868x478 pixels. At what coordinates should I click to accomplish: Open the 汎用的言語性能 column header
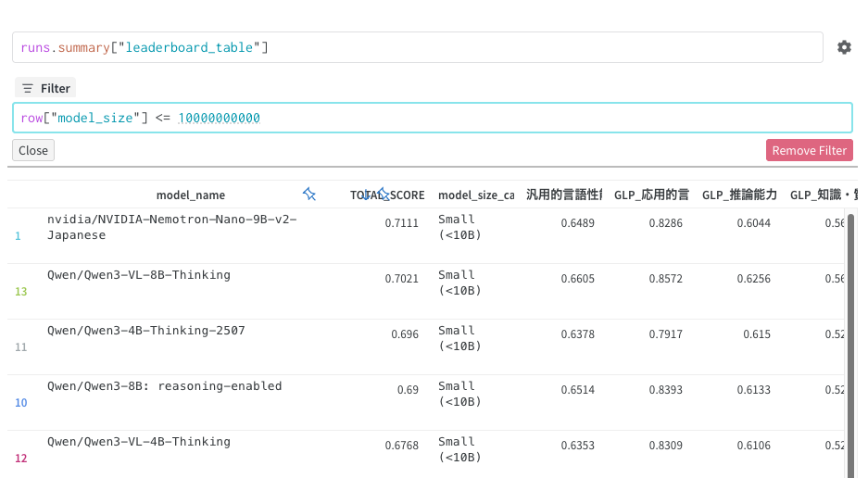[564, 195]
